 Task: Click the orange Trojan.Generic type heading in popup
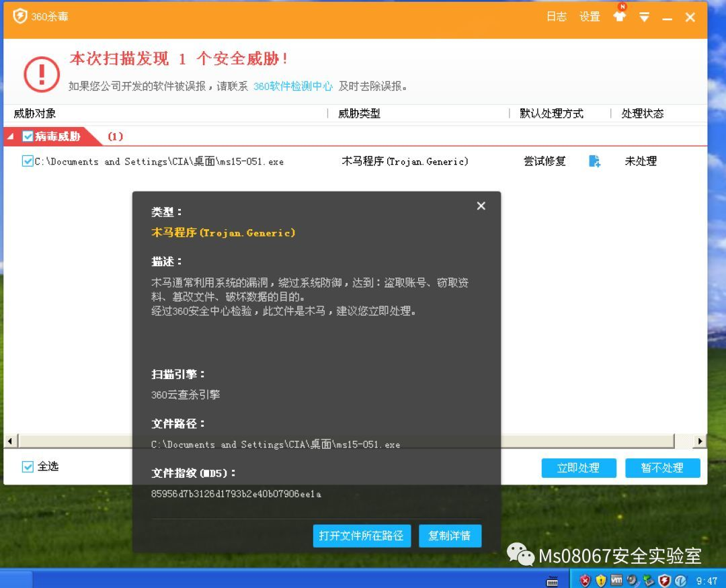(223, 233)
